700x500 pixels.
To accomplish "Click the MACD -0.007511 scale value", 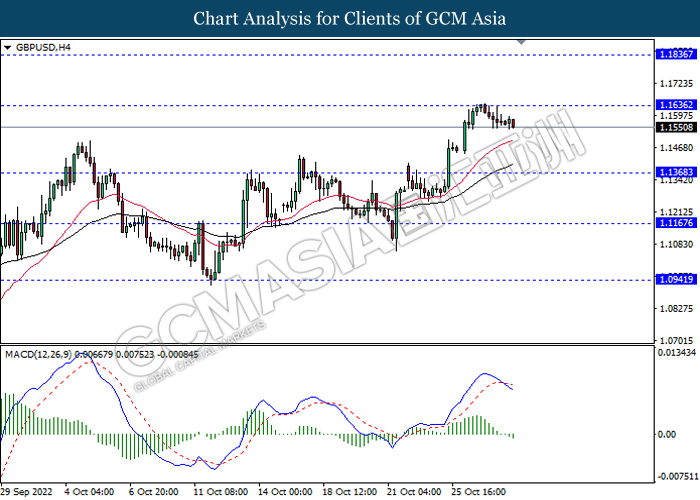I will (x=676, y=476).
